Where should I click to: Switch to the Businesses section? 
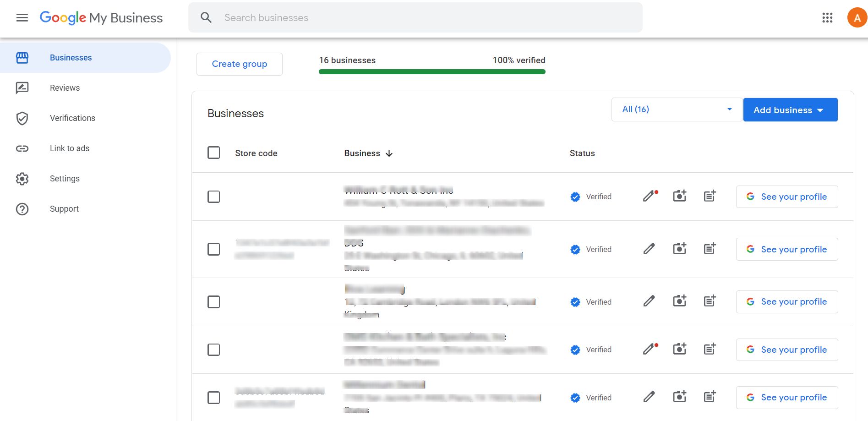coord(71,57)
